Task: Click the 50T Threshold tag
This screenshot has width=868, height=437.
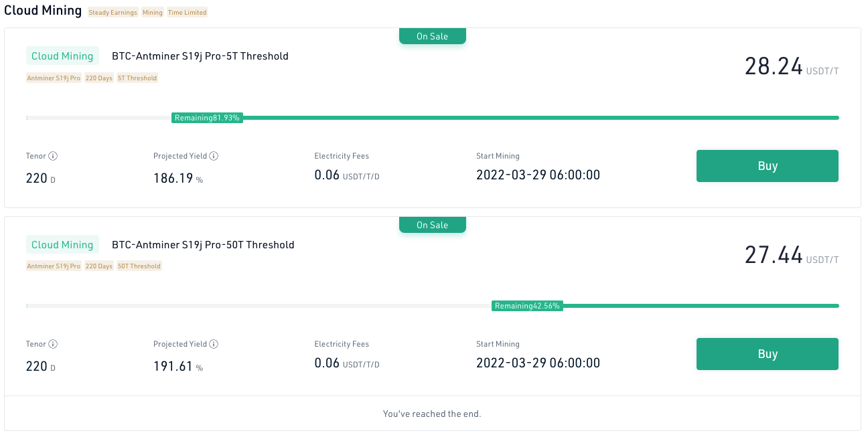Action: point(139,266)
